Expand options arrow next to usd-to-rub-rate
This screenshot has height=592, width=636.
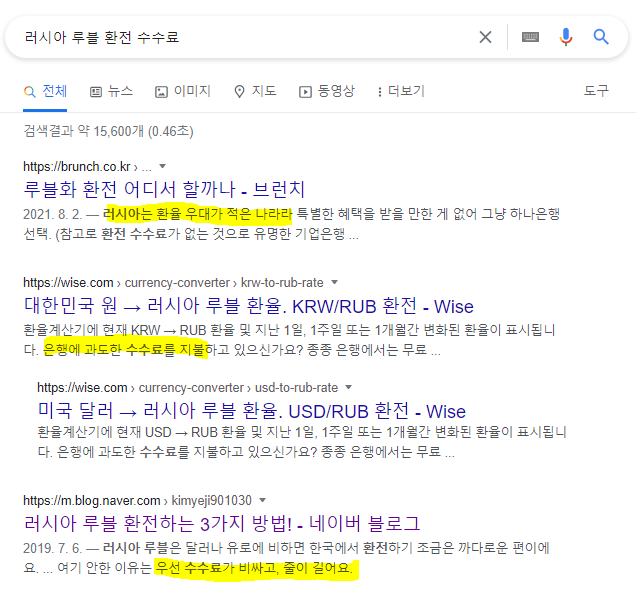(348, 387)
